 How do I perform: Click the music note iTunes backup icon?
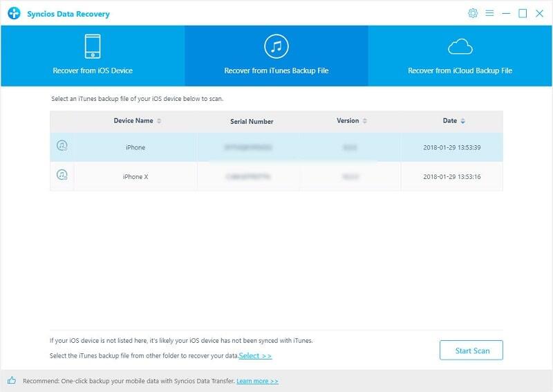(276, 46)
